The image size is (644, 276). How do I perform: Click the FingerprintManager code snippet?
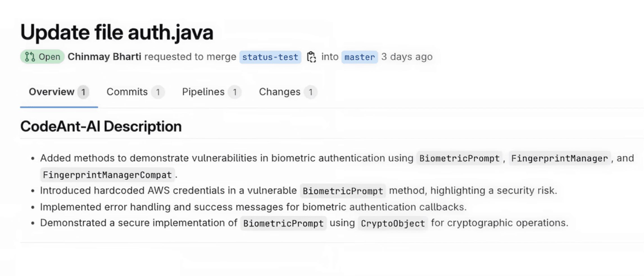coord(559,158)
